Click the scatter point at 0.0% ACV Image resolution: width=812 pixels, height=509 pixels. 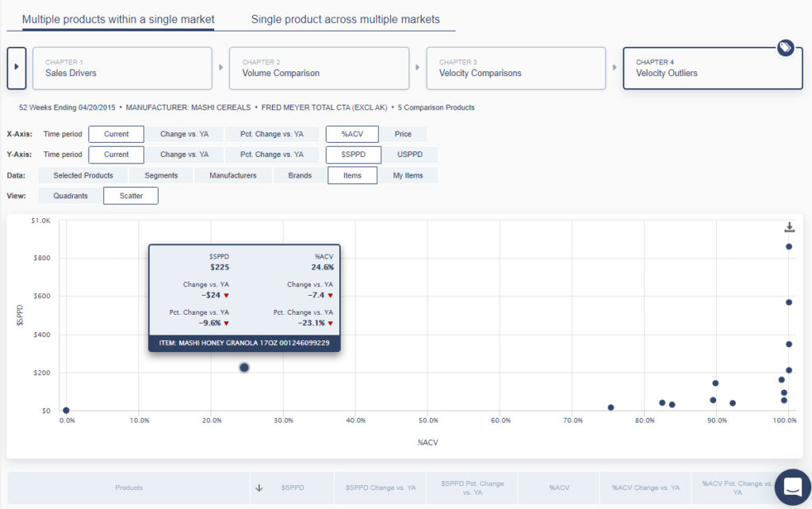click(67, 411)
